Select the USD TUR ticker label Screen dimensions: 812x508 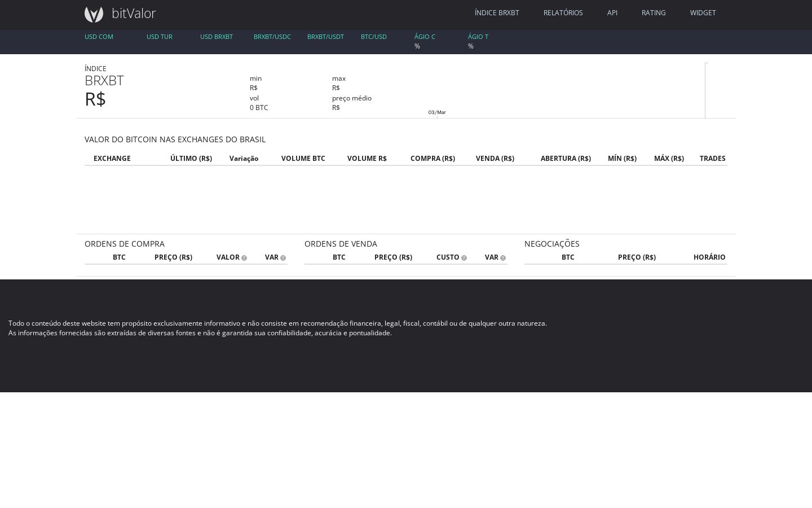[x=160, y=37]
